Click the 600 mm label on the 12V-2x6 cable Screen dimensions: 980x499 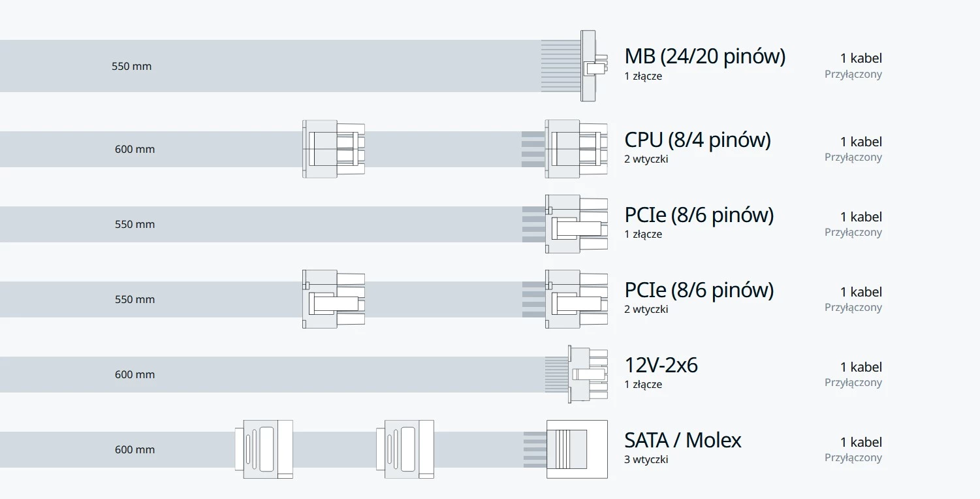pyautogui.click(x=134, y=374)
